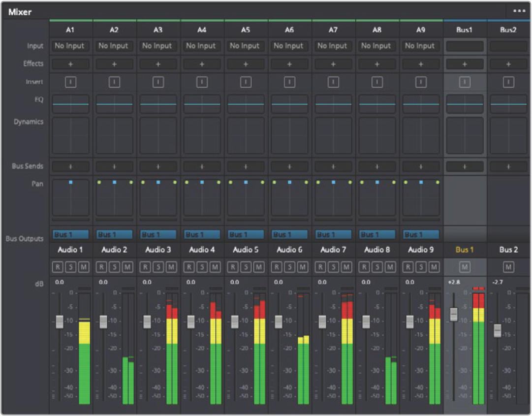Image resolution: width=532 pixels, height=416 pixels.
Task: Click the Bus 1 volume fader handle
Action: click(x=453, y=314)
